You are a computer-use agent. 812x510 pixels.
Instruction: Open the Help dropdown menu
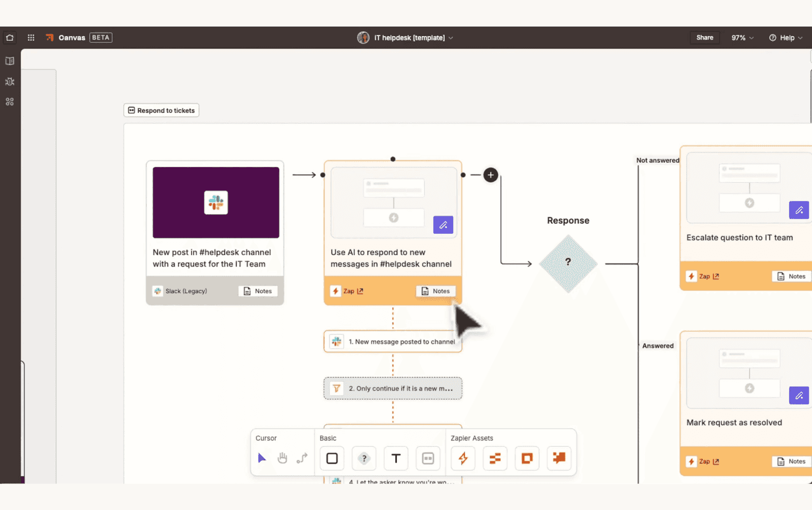click(x=785, y=37)
